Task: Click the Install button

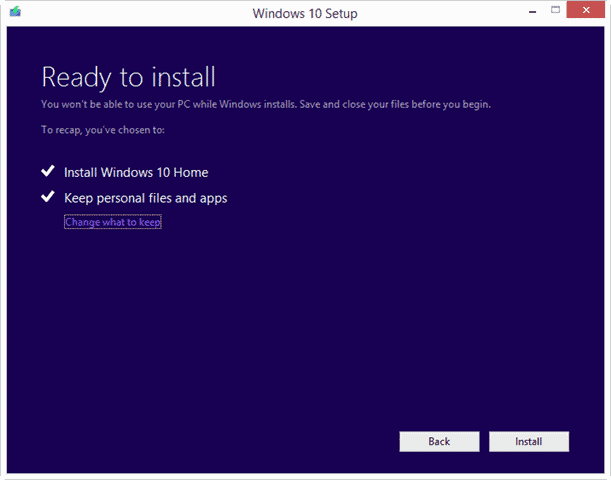Action: [x=529, y=441]
